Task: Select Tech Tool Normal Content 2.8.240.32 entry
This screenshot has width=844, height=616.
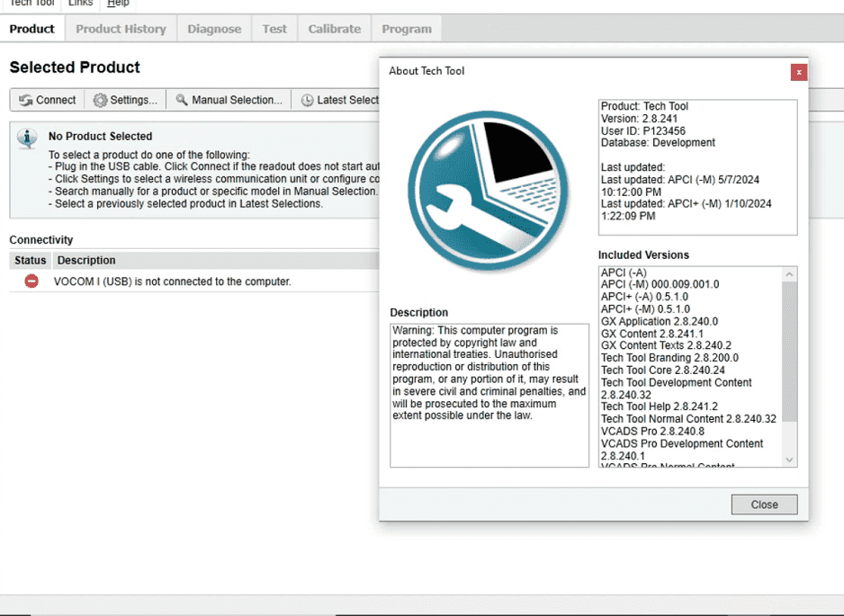Action: click(688, 418)
